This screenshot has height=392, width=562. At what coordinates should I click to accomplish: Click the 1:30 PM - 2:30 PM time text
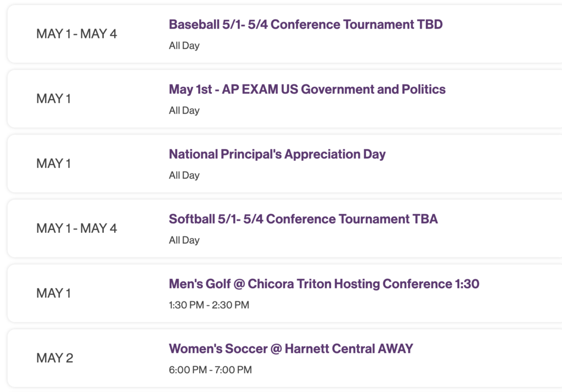[210, 305]
